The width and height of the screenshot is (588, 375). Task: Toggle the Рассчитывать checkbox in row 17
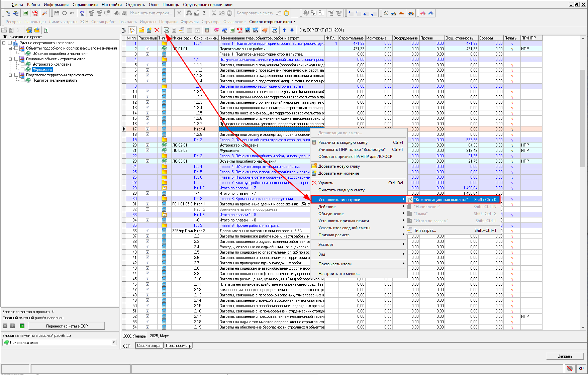pyautogui.click(x=148, y=129)
